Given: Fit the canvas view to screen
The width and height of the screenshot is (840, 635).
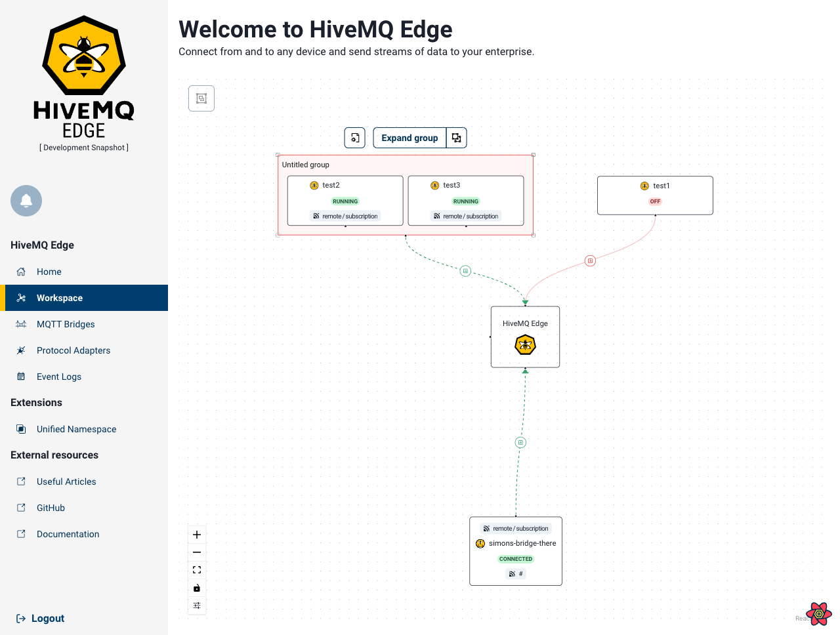Looking at the screenshot, I should pyautogui.click(x=197, y=570).
